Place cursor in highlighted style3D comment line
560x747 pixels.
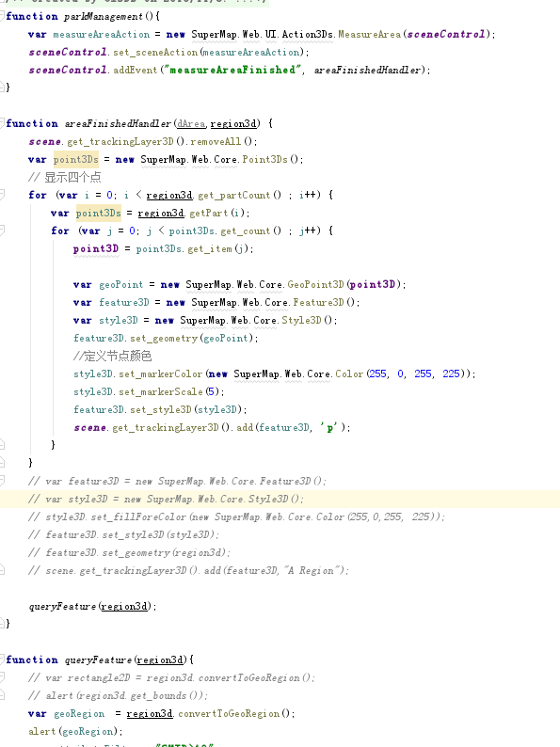click(166, 499)
